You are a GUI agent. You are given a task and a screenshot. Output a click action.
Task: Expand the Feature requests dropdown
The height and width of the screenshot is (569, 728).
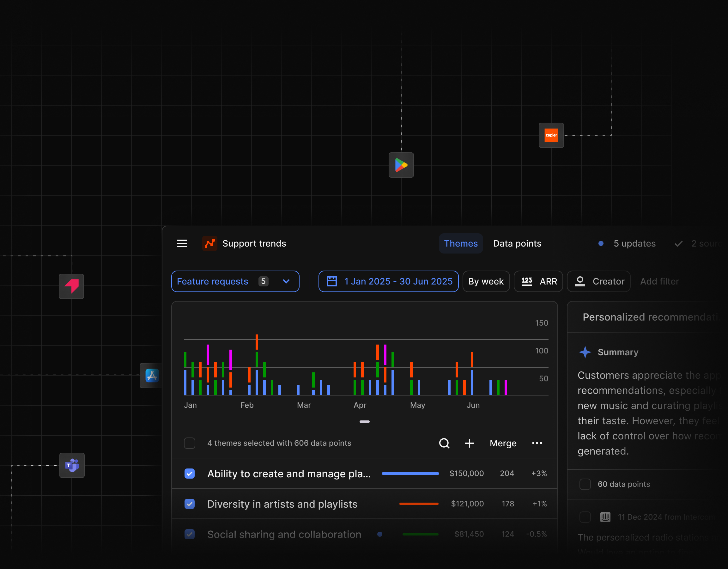tap(235, 281)
